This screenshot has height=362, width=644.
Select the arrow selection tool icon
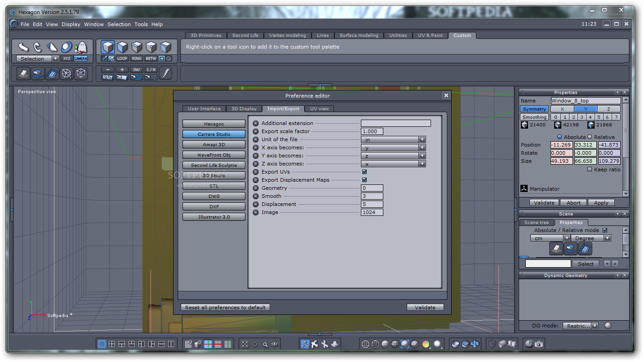tap(23, 47)
